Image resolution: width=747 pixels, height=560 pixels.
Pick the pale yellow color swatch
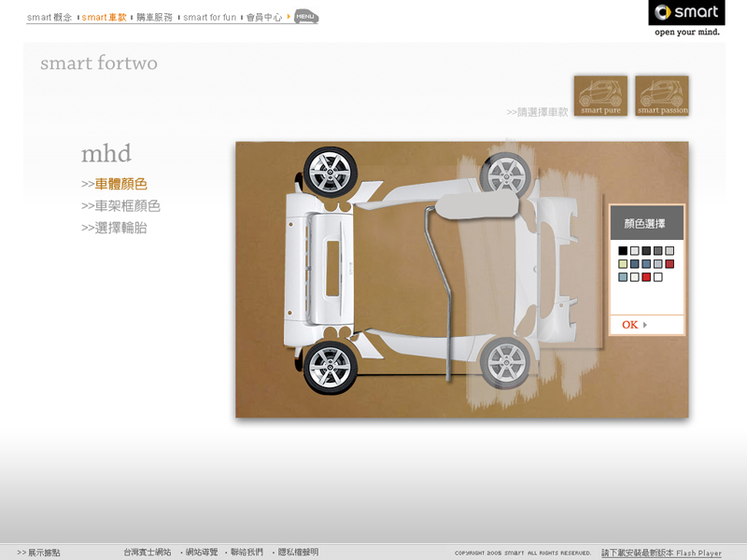[x=623, y=264]
